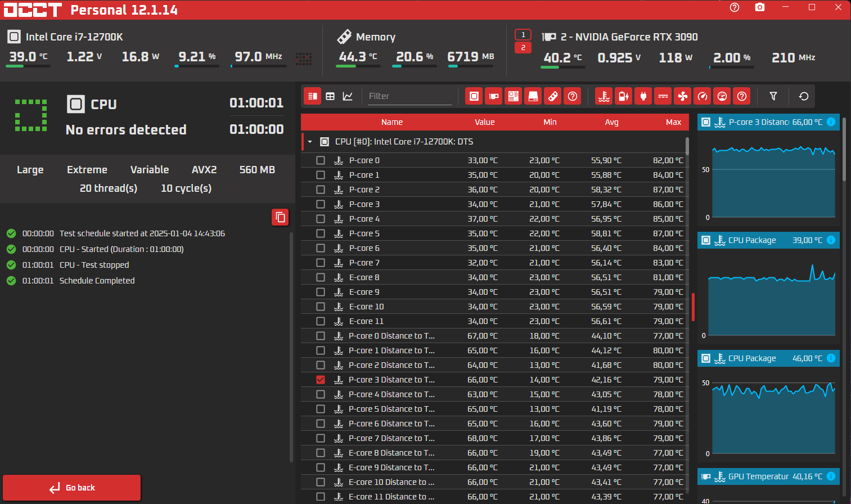Viewport: 851px width, 504px height.
Task: Toggle the current (dashed line) sensor filter
Action: 663,96
